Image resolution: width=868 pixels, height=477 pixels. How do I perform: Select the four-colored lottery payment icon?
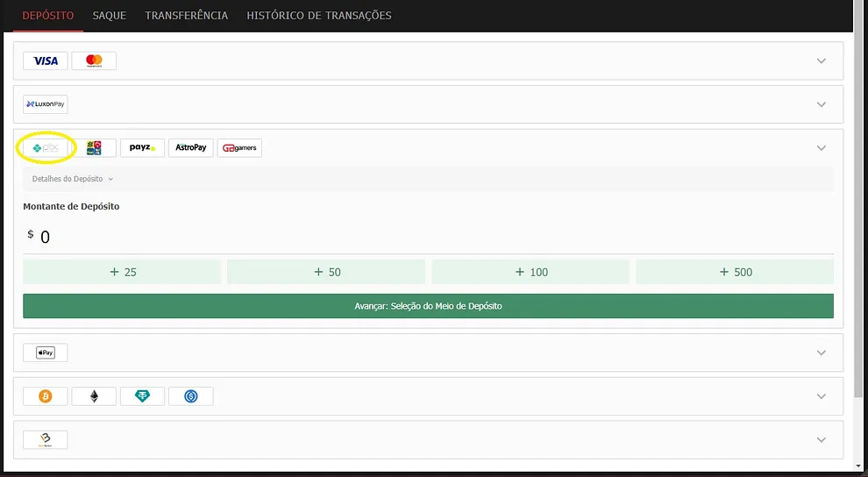(x=94, y=148)
